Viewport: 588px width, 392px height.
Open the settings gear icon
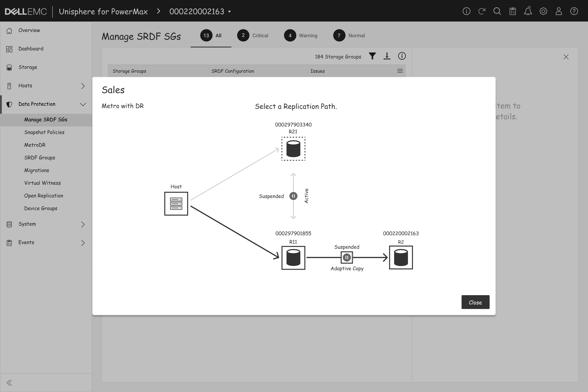pos(543,11)
